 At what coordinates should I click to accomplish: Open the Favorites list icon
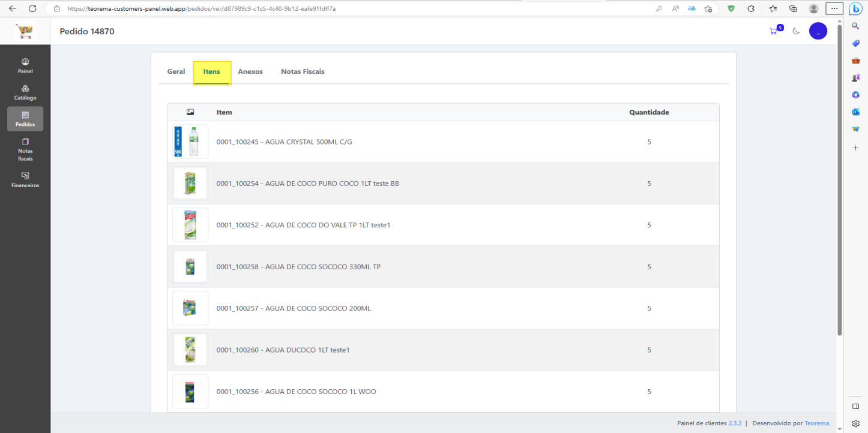773,8
